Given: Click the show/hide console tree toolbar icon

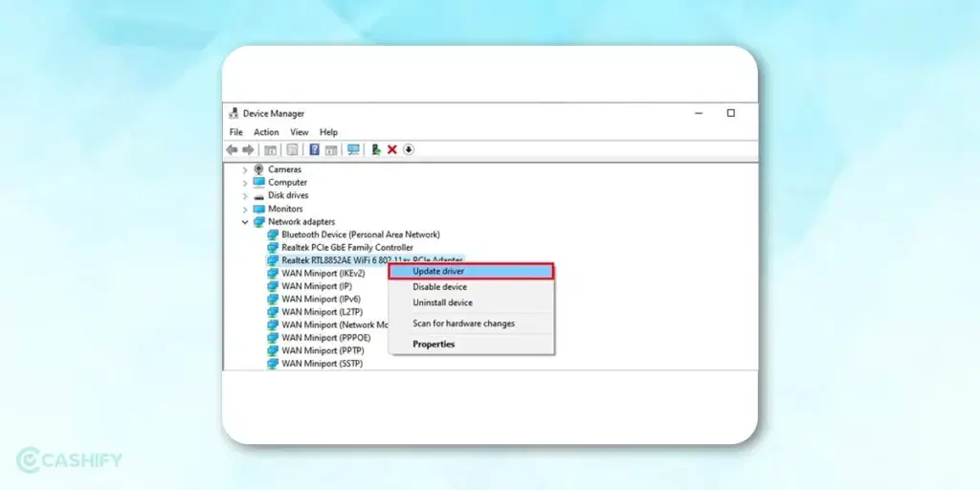Looking at the screenshot, I should point(271,150).
